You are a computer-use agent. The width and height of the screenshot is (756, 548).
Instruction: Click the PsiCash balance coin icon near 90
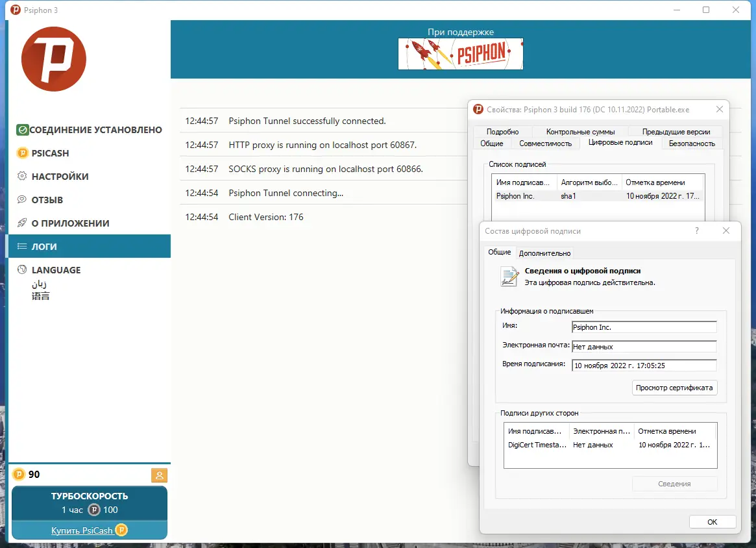pos(18,474)
